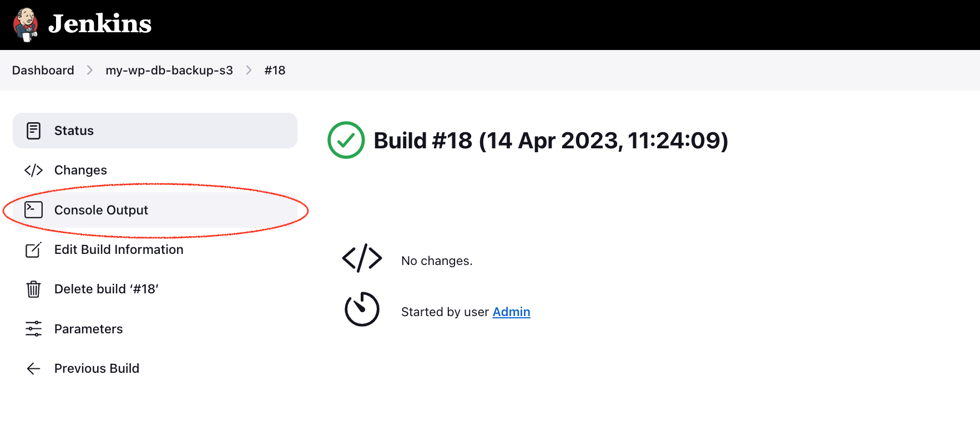The image size is (980, 440).
Task: Click the green build success checkmark icon
Action: tap(346, 140)
